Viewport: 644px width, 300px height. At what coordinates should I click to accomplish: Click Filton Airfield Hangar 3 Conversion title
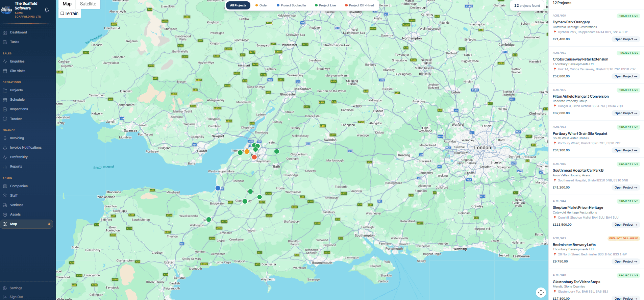coord(581,96)
